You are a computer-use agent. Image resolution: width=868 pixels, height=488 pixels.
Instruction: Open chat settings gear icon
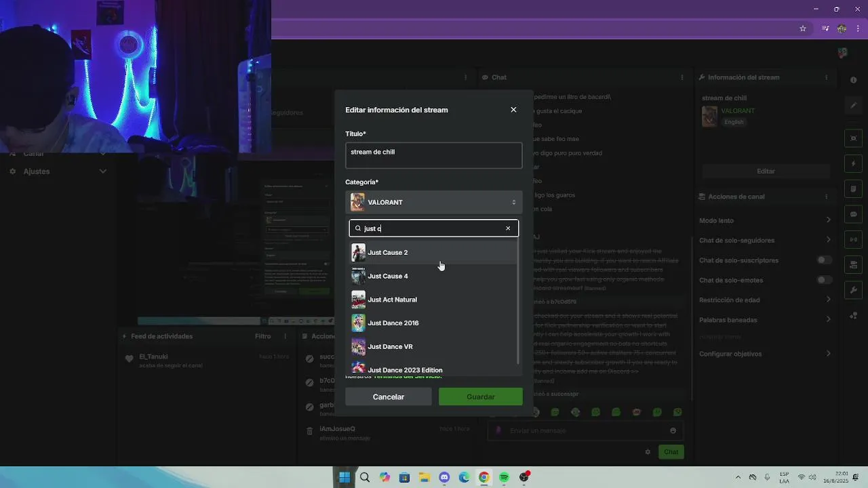(648, 452)
